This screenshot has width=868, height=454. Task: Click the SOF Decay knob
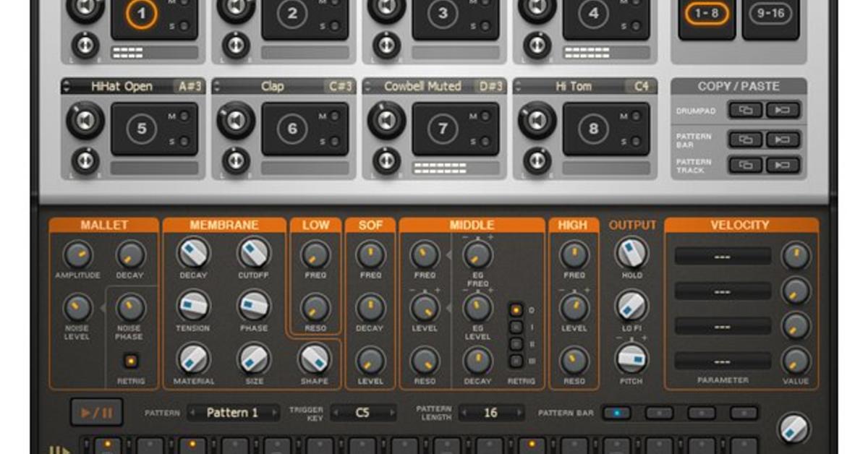pyautogui.click(x=370, y=308)
